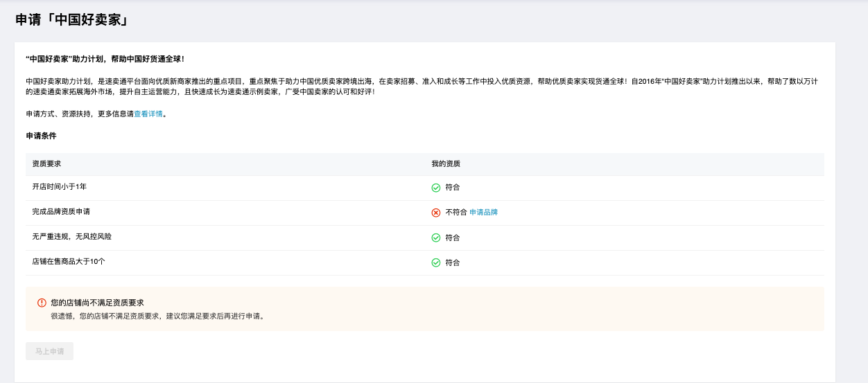Click the disabled 马上申请 button
Screen dimensions: 868x383
pos(50,351)
